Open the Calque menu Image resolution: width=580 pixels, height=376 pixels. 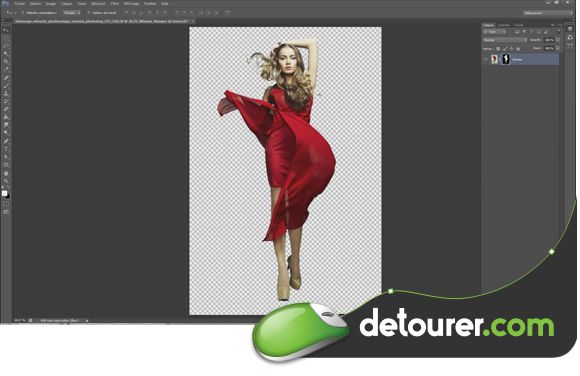[67, 4]
